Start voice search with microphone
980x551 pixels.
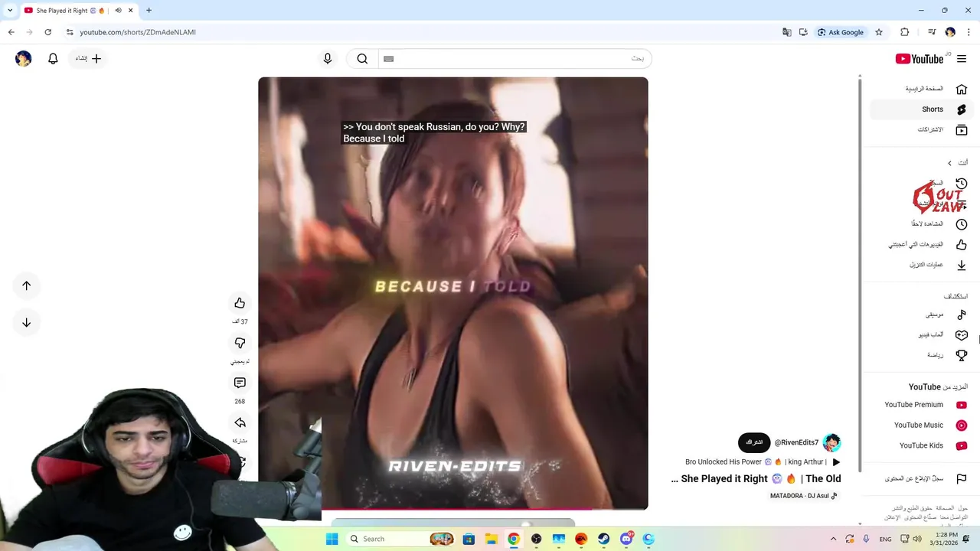click(x=328, y=58)
